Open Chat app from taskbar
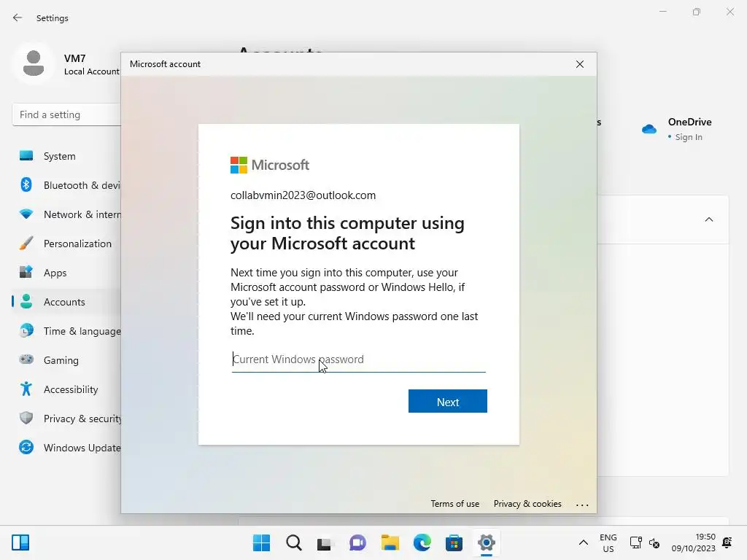 357,542
